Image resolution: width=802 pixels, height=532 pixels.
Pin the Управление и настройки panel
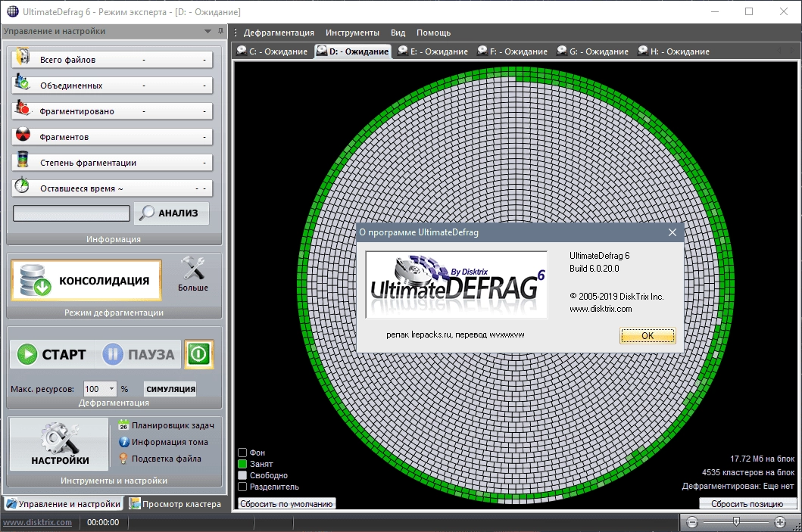[x=221, y=31]
